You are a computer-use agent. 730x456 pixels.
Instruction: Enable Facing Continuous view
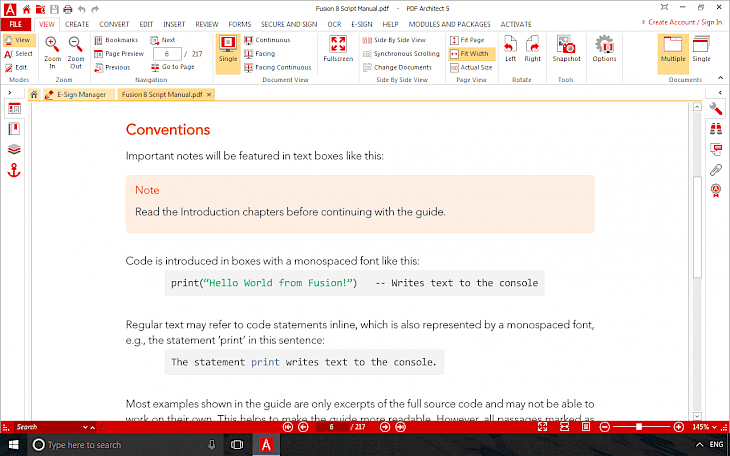tap(278, 68)
